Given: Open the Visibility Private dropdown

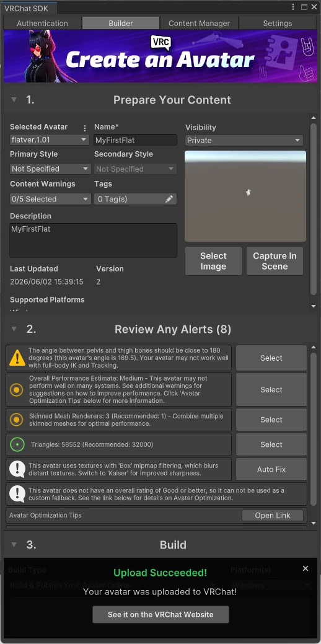Looking at the screenshot, I should [244, 141].
